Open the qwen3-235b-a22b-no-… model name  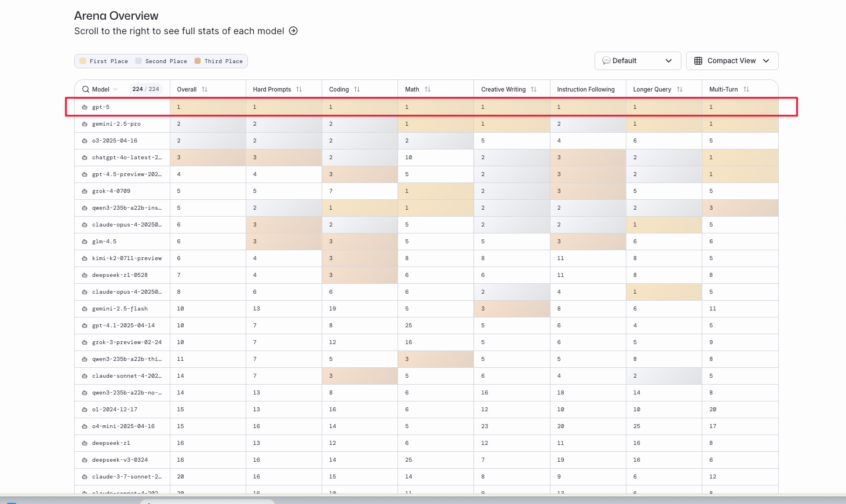127,393
